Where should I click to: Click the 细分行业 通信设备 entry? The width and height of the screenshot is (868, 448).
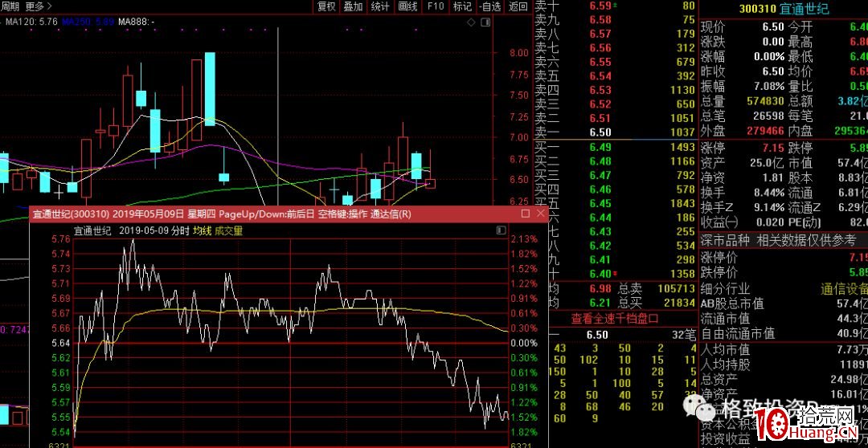784,289
